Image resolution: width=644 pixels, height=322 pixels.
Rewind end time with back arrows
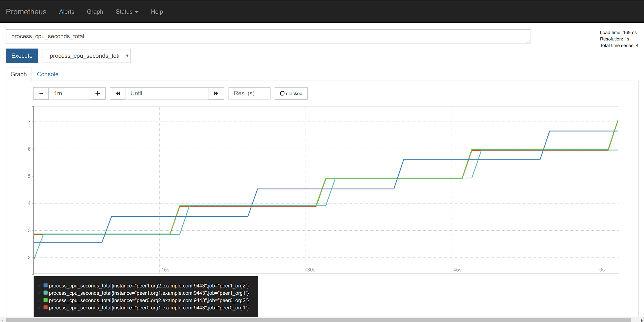(x=118, y=93)
